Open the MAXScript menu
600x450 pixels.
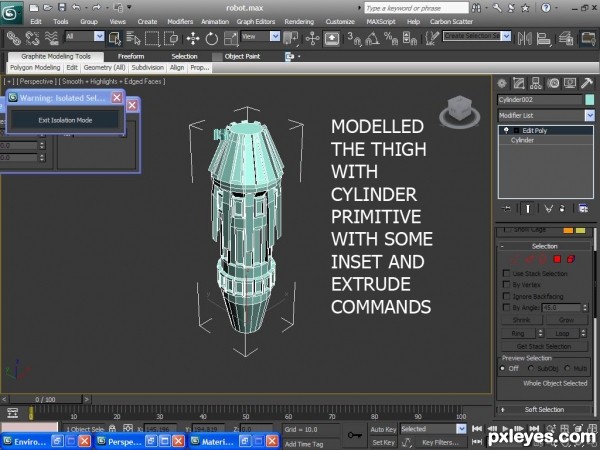[x=381, y=22]
